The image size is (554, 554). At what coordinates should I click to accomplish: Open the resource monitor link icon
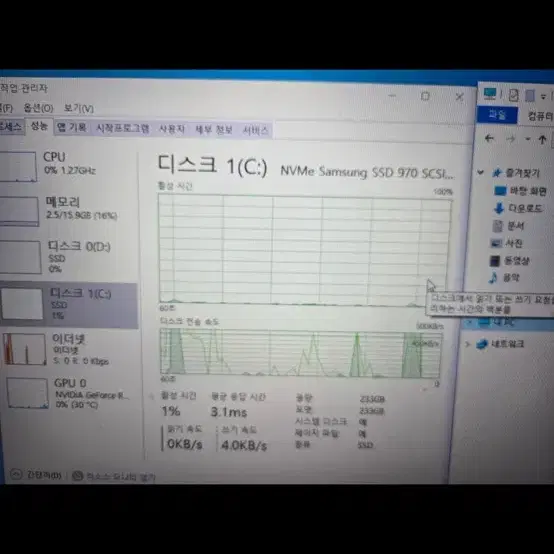point(77,476)
